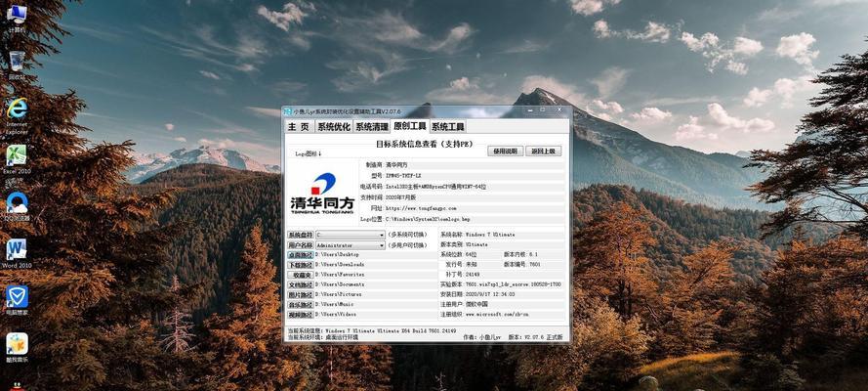
Task: Click the 目标系统信息查看 heading text
Action: click(425, 144)
